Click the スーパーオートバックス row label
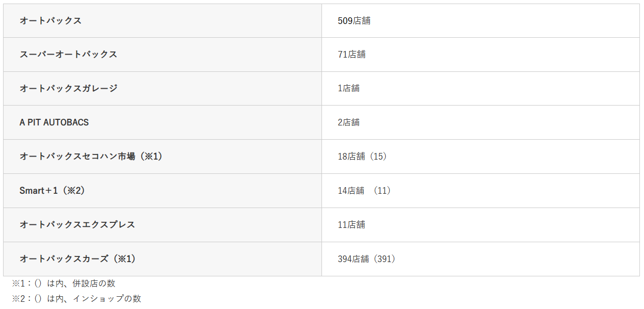 pyautogui.click(x=68, y=55)
